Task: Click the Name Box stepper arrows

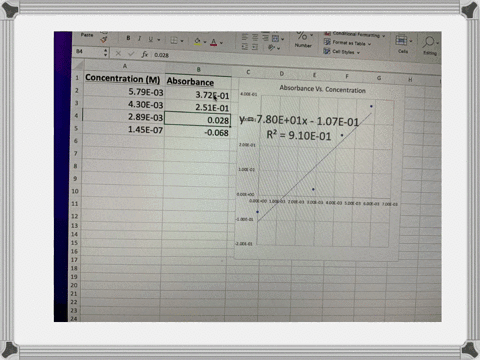Action: 105,52
